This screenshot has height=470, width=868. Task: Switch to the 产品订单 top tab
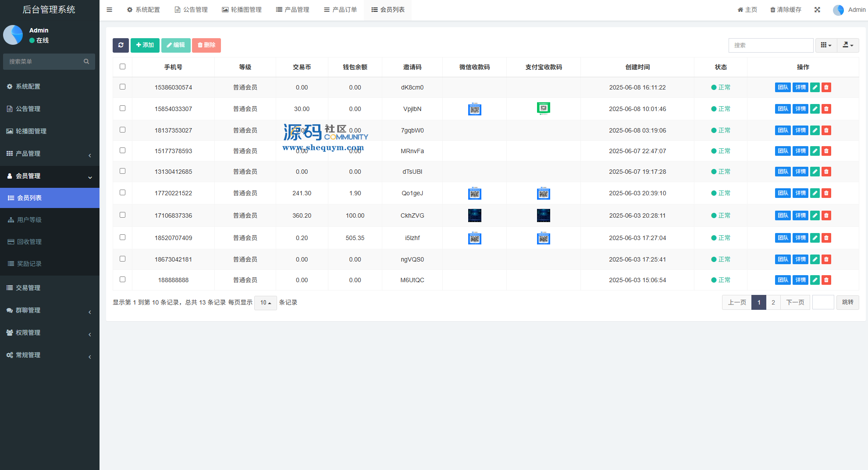point(340,10)
